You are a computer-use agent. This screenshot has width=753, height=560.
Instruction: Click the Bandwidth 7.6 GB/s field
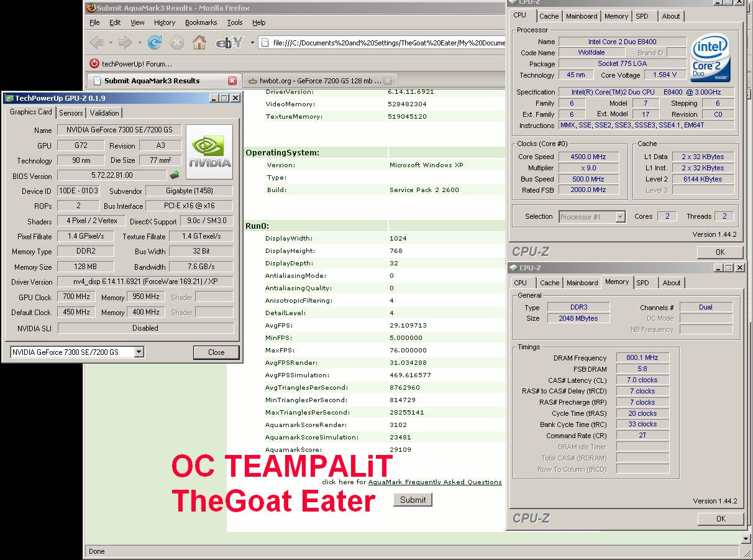click(x=201, y=267)
